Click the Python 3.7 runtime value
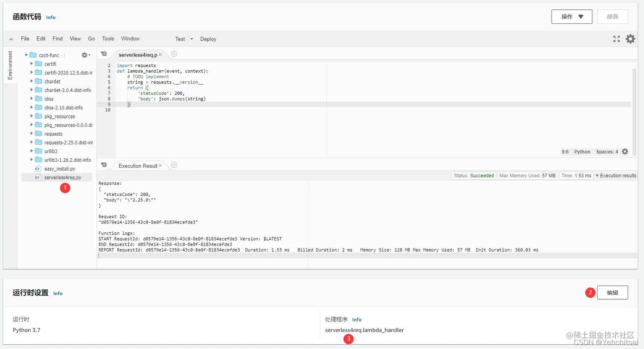The image size is (644, 349). click(x=26, y=330)
